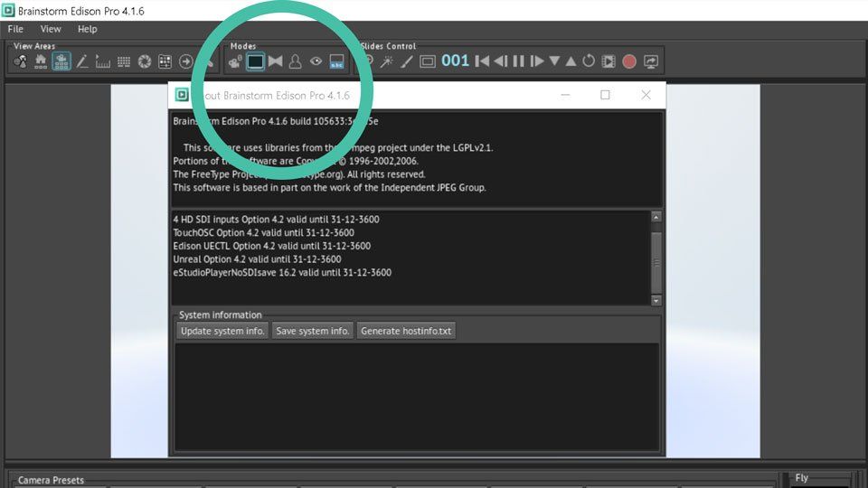Viewport: 868px width, 488px height.
Task: Click the down triangle slide button
Action: pos(554,61)
